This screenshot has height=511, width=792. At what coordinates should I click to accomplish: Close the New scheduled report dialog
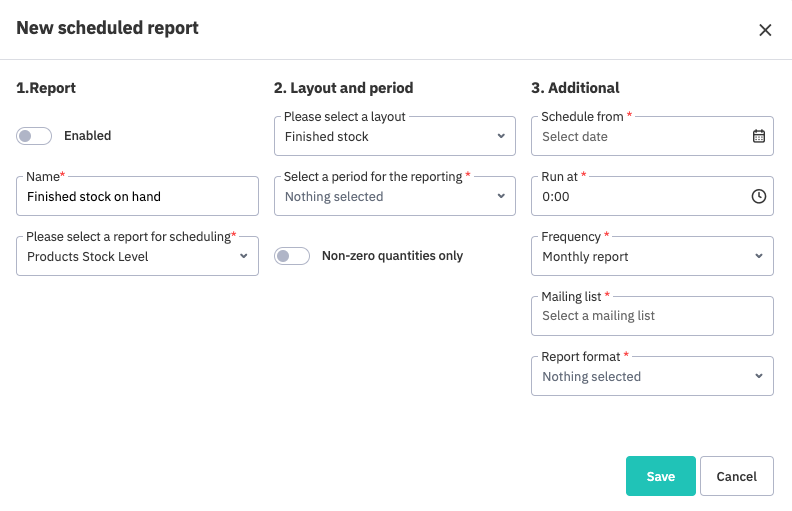point(765,30)
